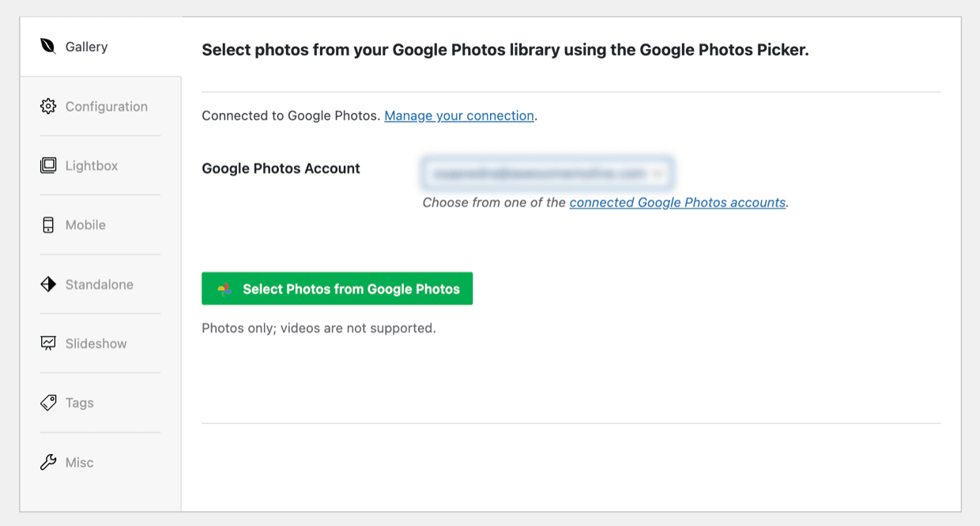
Task: Click Select Photos from Google Photos
Action: click(337, 288)
